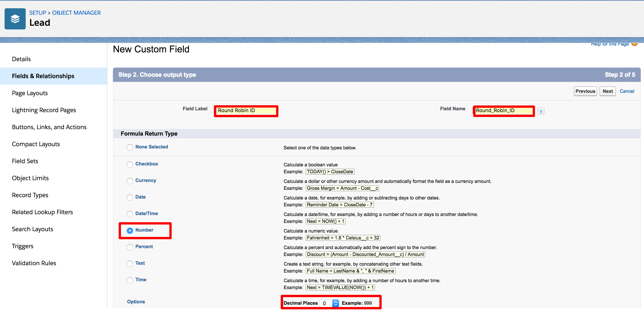Select the Checkbox return type radio
The image size is (644, 310).
pyautogui.click(x=130, y=164)
